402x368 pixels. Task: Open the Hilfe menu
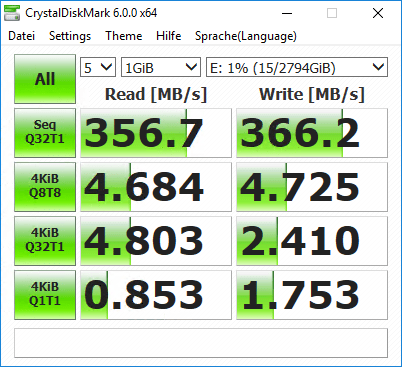click(x=169, y=36)
